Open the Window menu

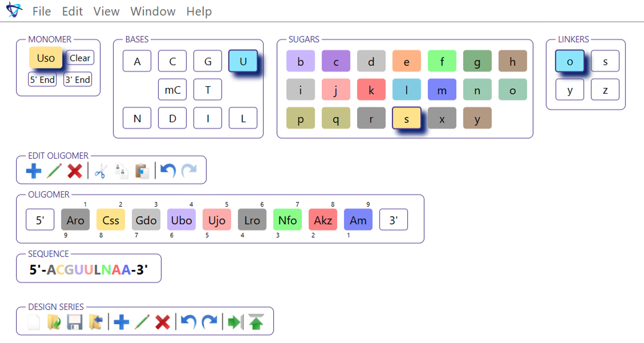pos(153,11)
